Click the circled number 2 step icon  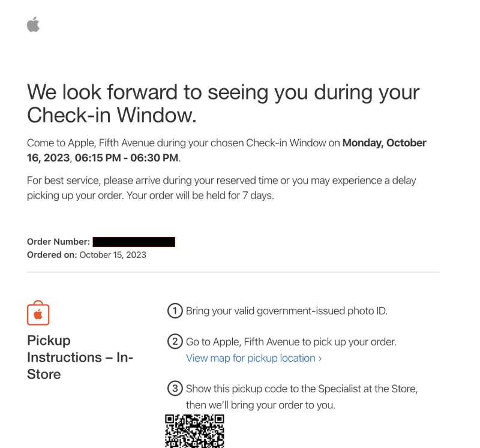tap(175, 342)
